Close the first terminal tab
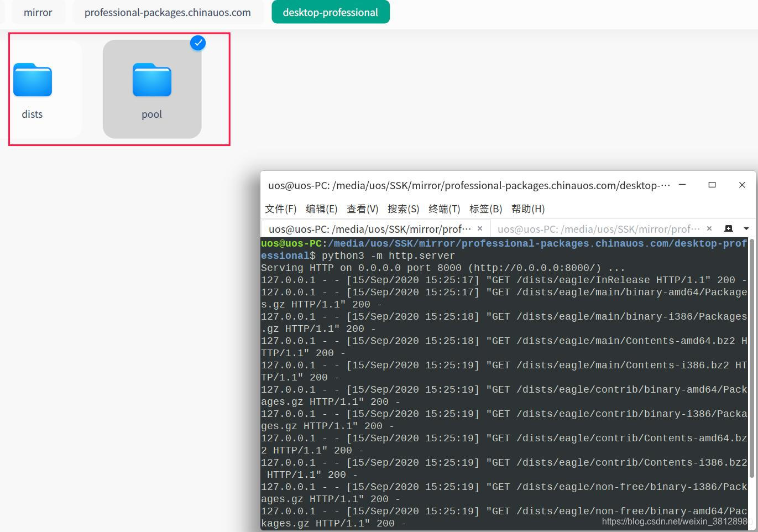Screen dimensions: 758x532 [480, 228]
